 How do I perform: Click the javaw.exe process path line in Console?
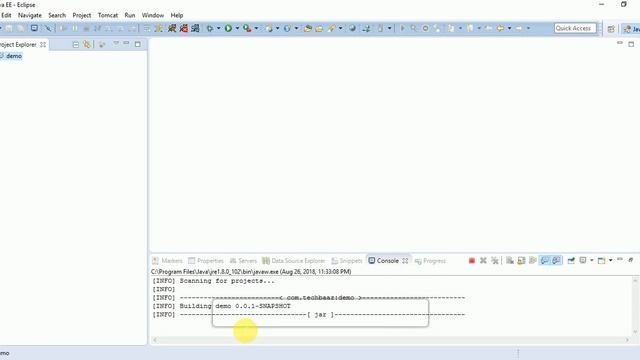[x=251, y=271]
